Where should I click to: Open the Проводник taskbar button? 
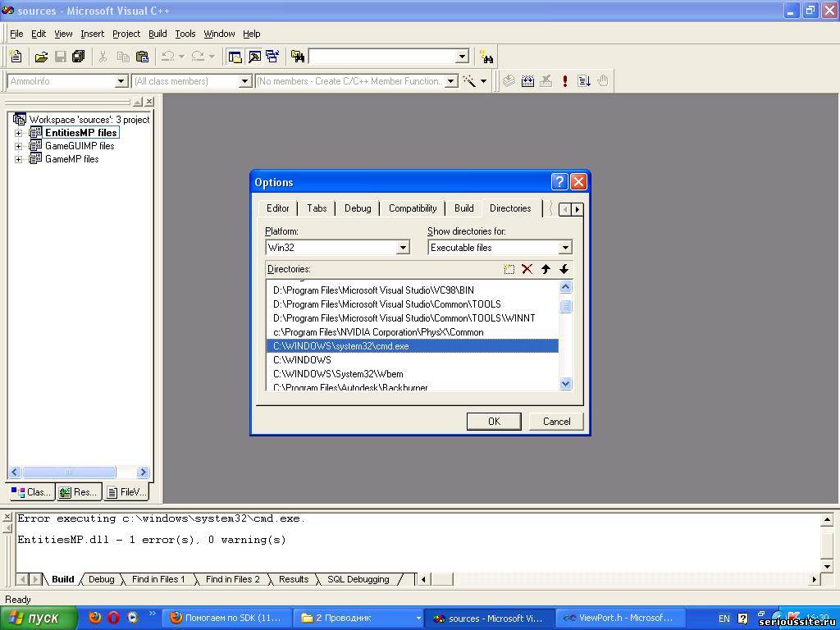[358, 619]
